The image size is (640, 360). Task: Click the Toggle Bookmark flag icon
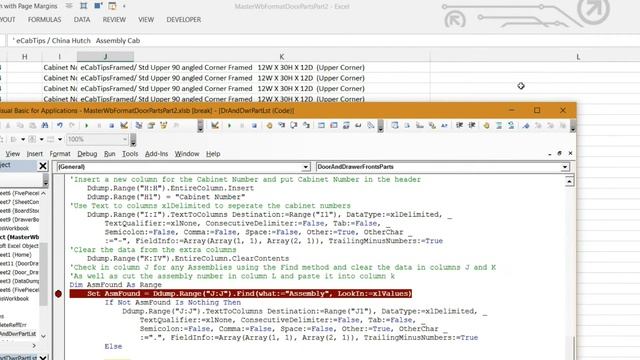(526, 125)
